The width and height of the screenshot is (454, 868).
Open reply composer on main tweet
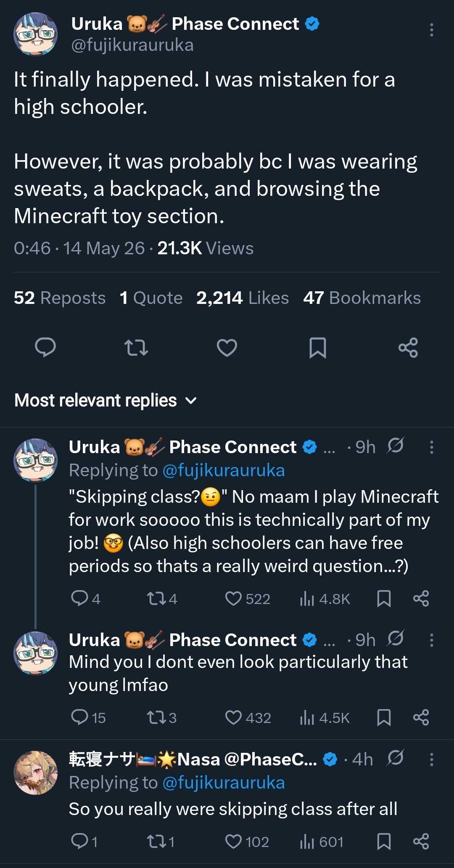pos(45,348)
